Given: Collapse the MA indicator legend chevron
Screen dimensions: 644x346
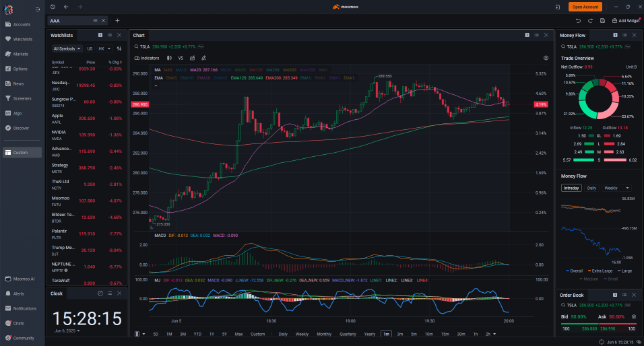Looking at the screenshot, I should point(156,85).
